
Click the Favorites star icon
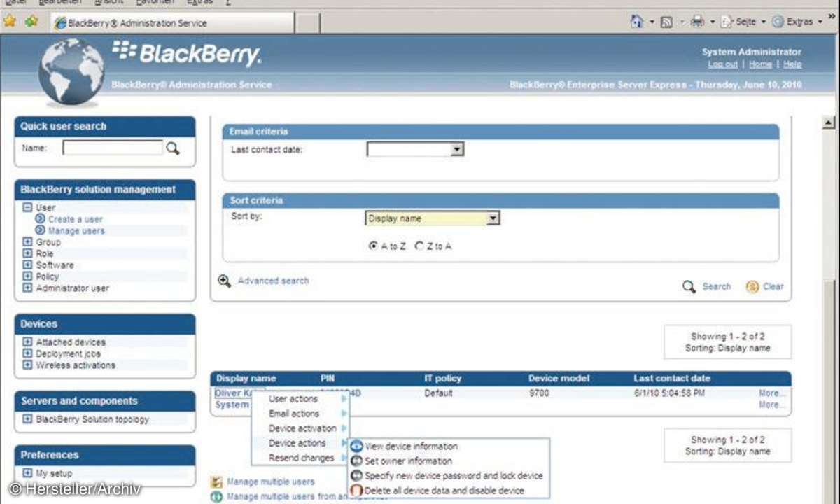click(x=10, y=21)
